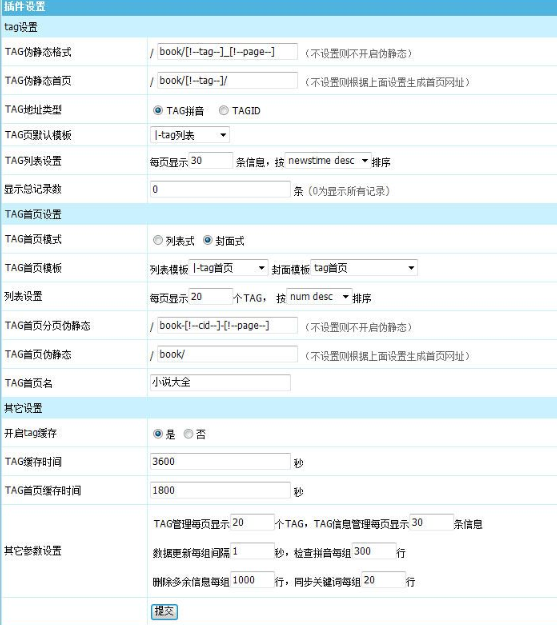
Task: Focus the TAG伪静态首页 input field
Action: [x=227, y=81]
